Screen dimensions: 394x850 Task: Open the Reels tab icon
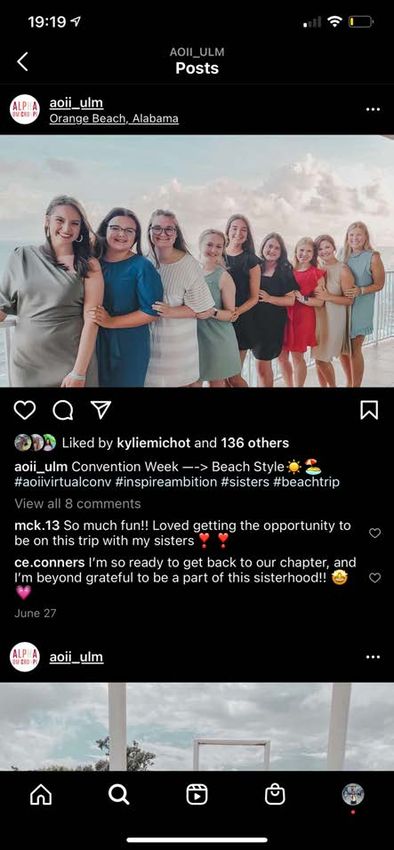point(197,795)
